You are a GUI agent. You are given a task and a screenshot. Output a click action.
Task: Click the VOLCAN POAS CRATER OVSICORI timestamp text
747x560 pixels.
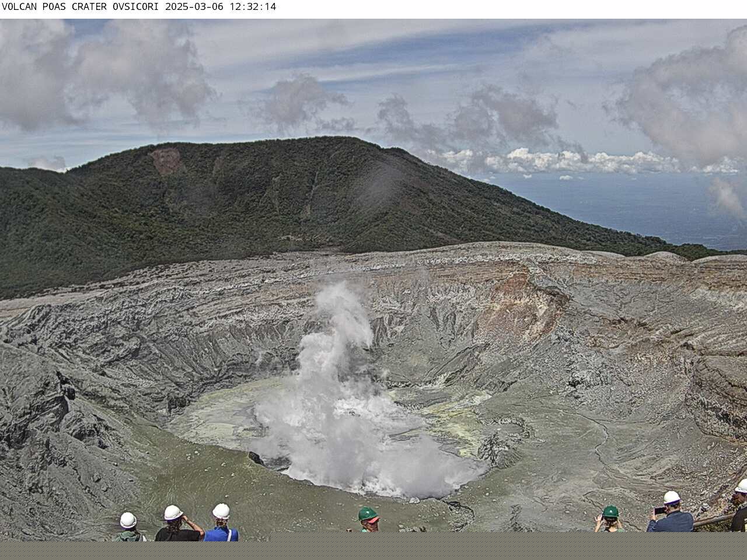tap(138, 7)
